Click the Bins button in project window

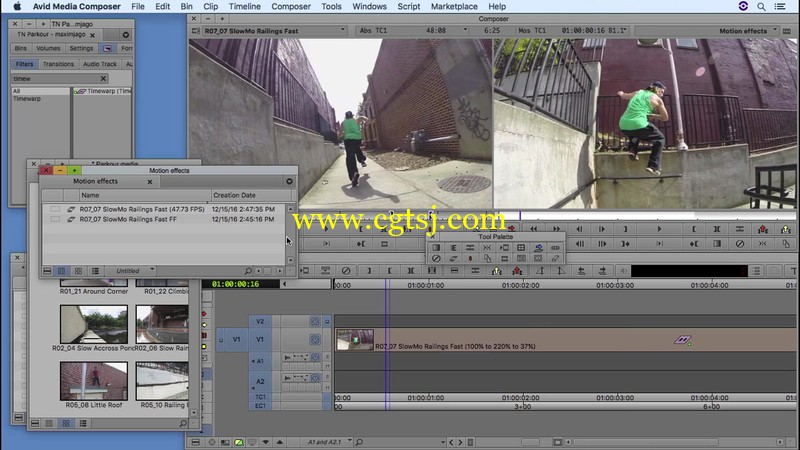point(21,48)
